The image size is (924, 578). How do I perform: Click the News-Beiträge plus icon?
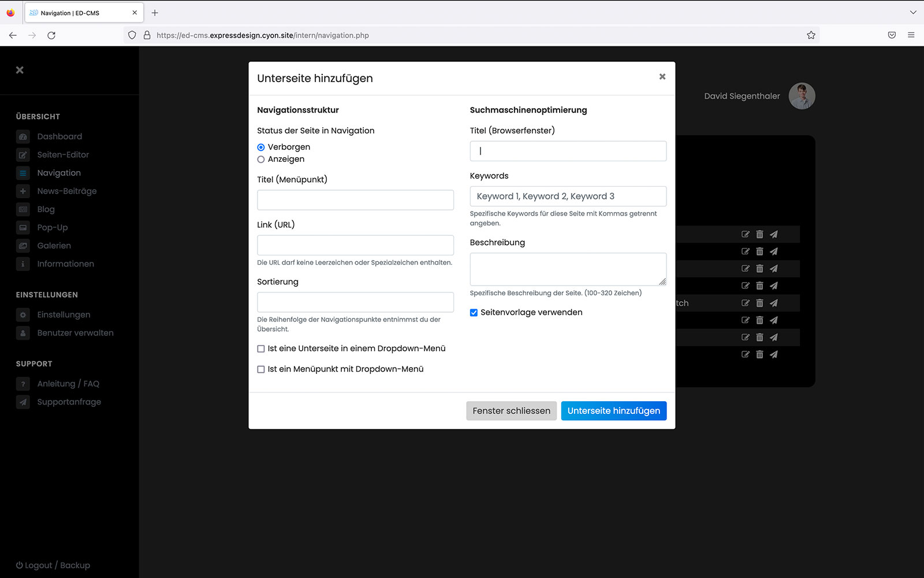coord(23,191)
